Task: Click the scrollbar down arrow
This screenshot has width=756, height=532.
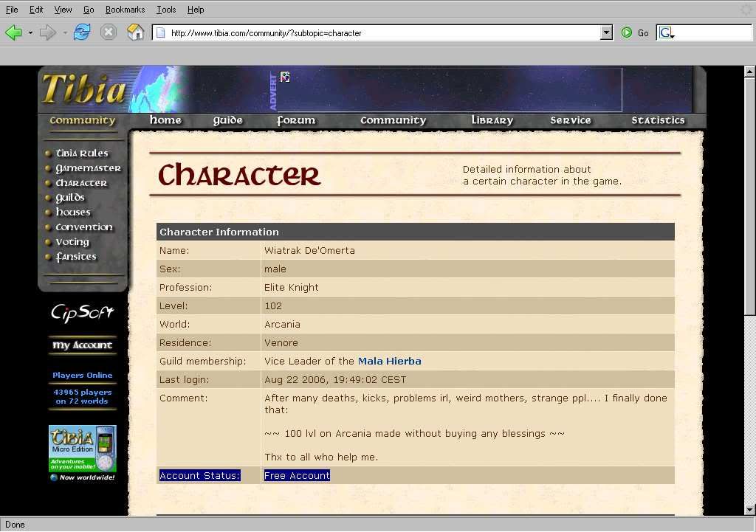Action: [750, 509]
